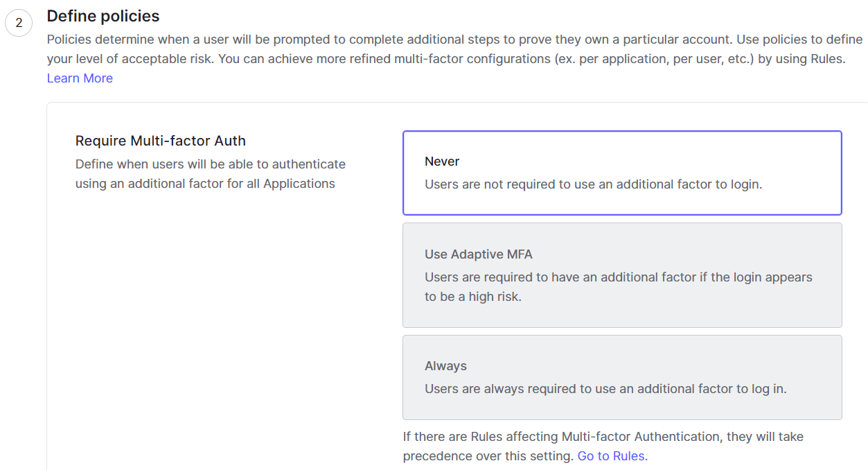Enable adaptive risk-based authentication
This screenshot has width=868, height=470.
pyautogui.click(x=621, y=275)
